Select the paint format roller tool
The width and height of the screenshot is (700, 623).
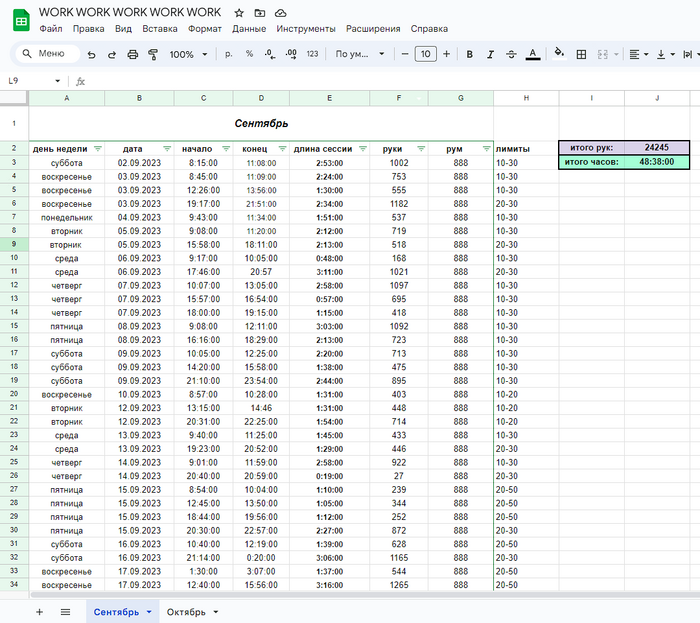152,54
